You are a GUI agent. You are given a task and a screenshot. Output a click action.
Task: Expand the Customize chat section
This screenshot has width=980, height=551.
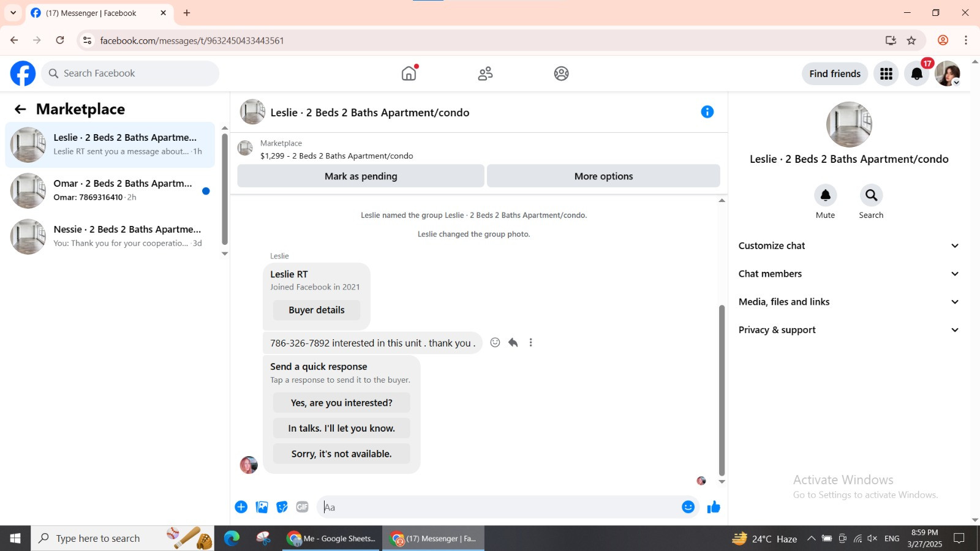coord(849,246)
